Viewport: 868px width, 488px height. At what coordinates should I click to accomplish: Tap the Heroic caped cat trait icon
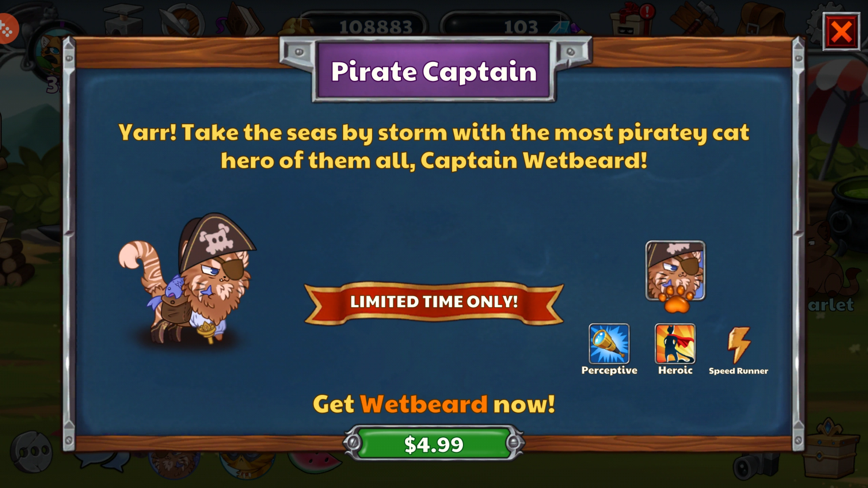675,344
